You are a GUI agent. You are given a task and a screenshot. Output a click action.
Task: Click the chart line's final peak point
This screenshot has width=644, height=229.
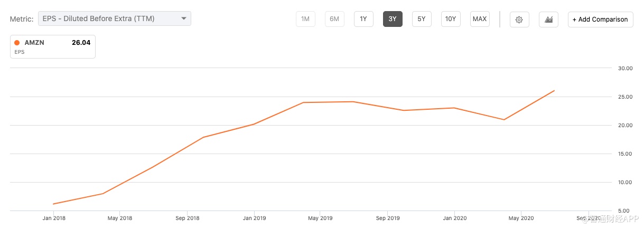pos(554,91)
